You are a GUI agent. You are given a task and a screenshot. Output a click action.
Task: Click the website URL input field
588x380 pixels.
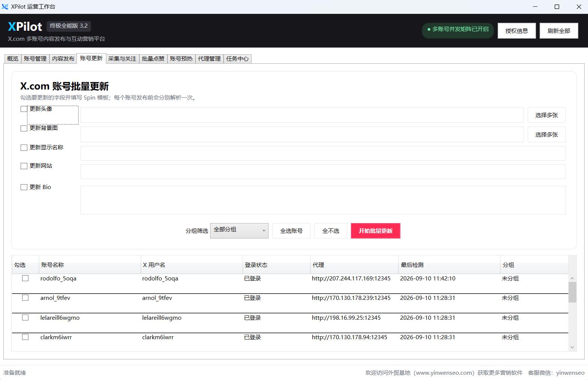click(323, 172)
